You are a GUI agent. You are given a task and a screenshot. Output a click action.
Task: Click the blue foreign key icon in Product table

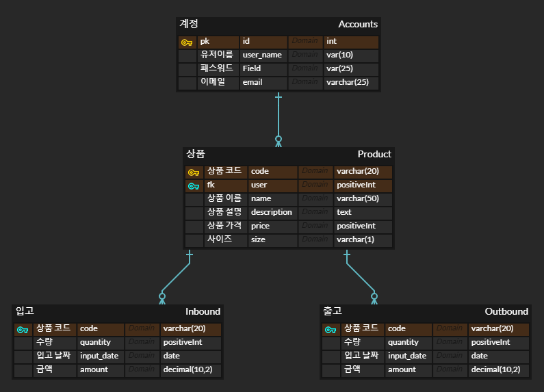tap(194, 186)
